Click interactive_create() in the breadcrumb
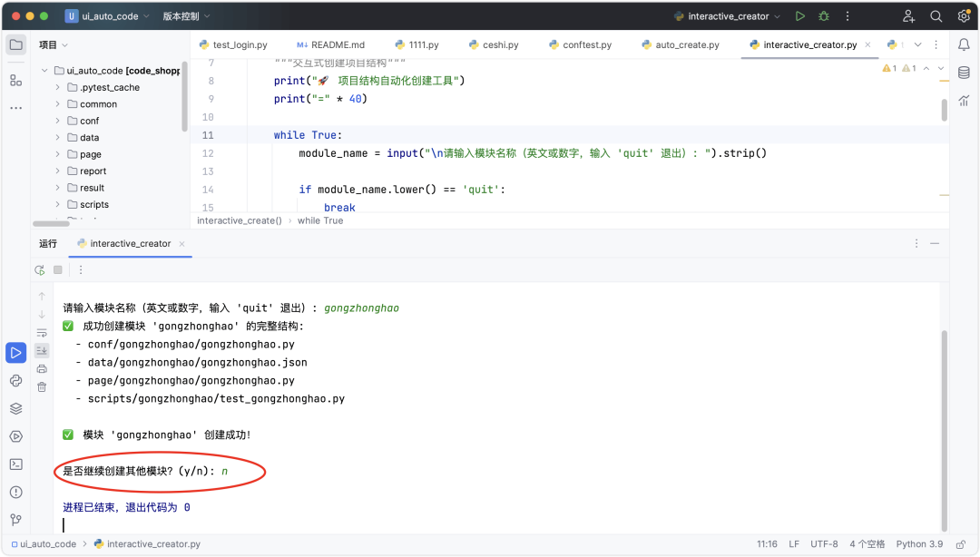The height and width of the screenshot is (557, 980). (240, 220)
